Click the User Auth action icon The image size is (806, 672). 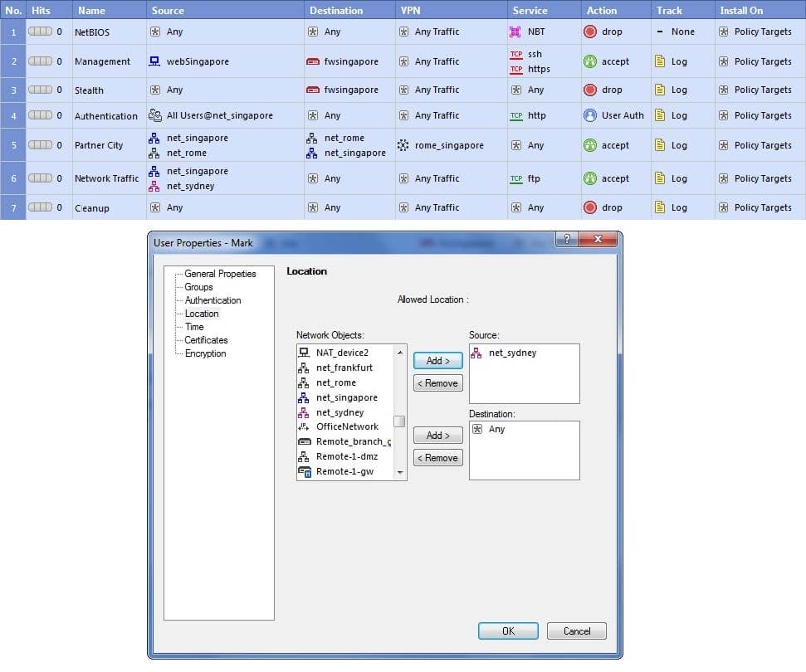[590, 115]
